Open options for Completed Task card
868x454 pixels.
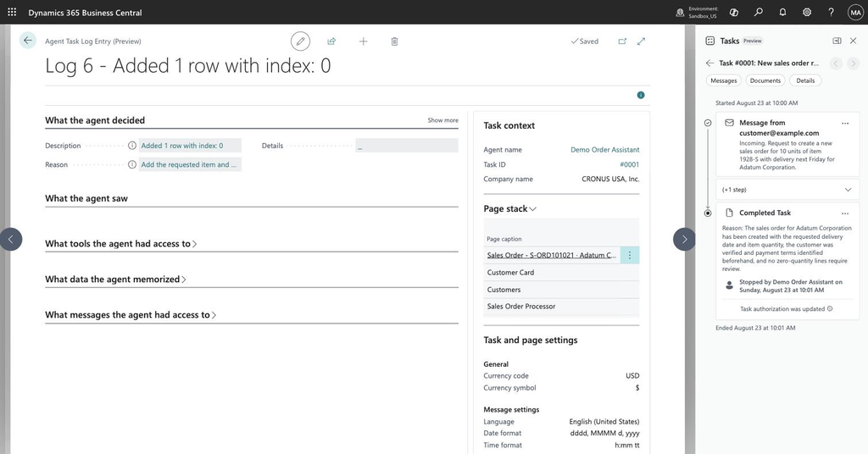tap(845, 213)
